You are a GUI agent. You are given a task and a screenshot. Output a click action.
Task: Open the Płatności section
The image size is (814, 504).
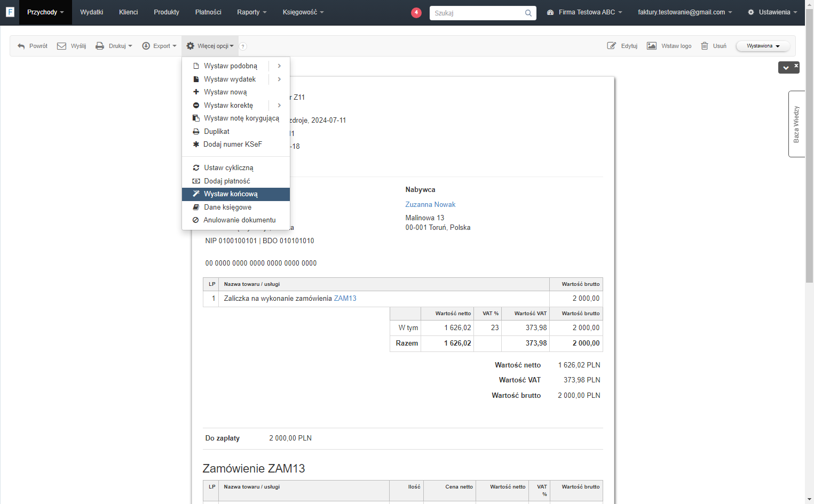pyautogui.click(x=208, y=12)
